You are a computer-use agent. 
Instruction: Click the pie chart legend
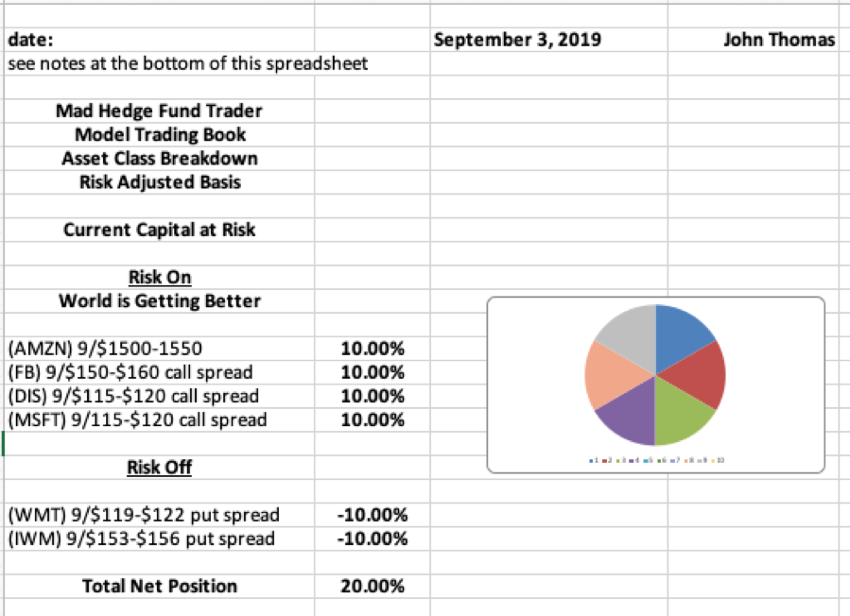pyautogui.click(x=655, y=460)
